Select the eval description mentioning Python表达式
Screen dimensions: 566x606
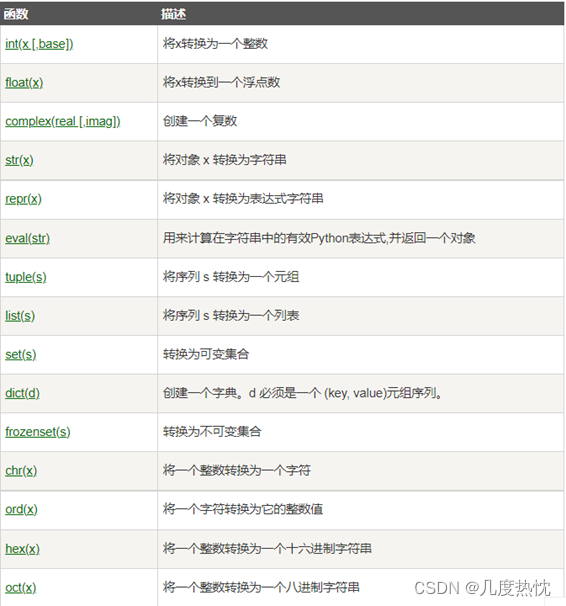(x=319, y=238)
